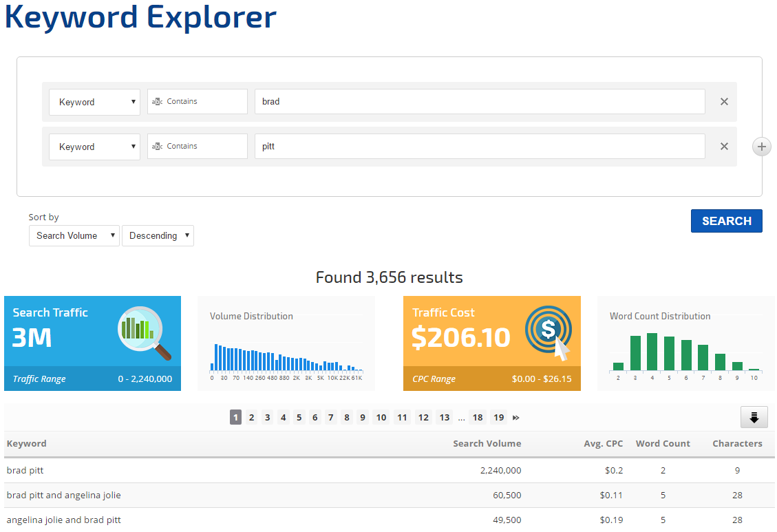Open the first Keyword field dropdown
This screenshot has height=532, width=777.
click(x=94, y=102)
